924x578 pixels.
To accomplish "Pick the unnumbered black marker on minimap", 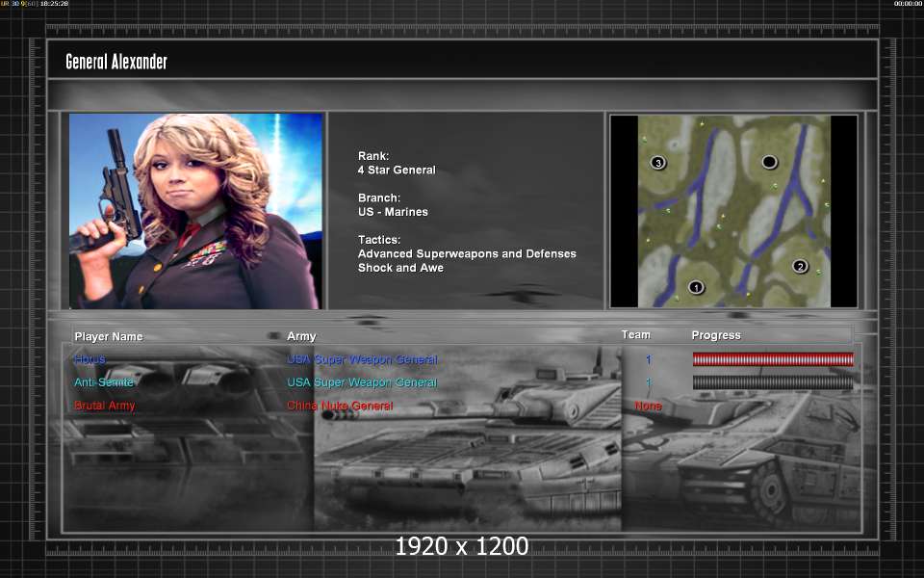I will click(x=769, y=161).
